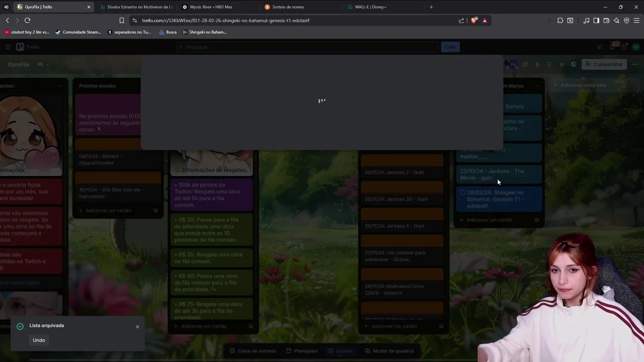Click the tab search icon in the toolbar

570,21
